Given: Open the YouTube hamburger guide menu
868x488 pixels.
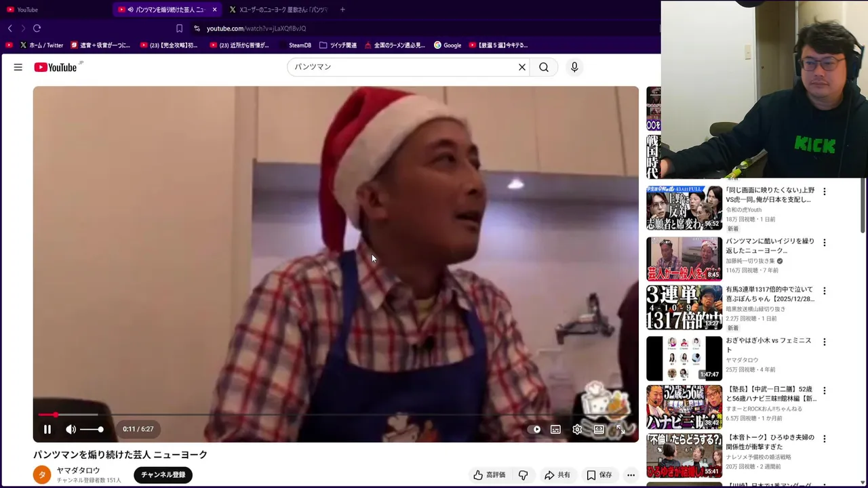Looking at the screenshot, I should (x=18, y=67).
